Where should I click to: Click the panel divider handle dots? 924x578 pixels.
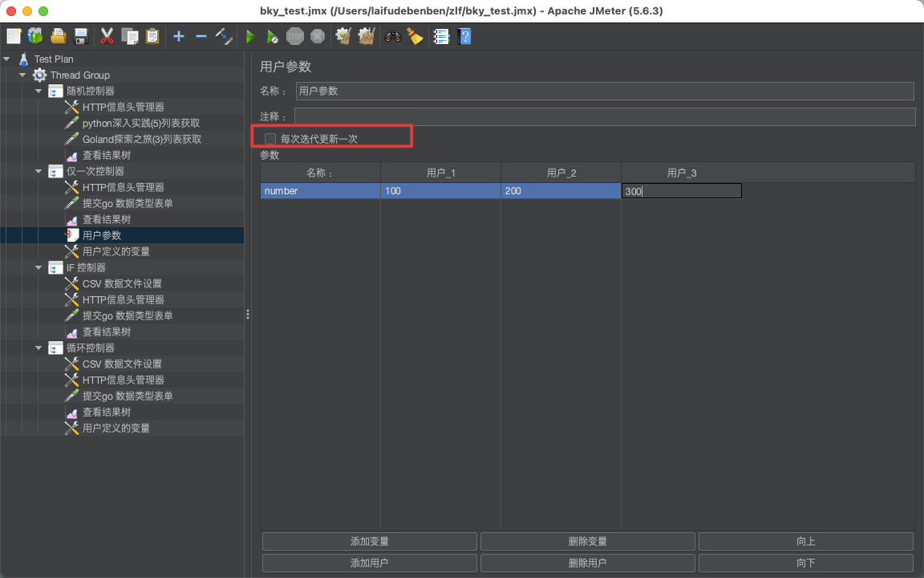coord(248,315)
